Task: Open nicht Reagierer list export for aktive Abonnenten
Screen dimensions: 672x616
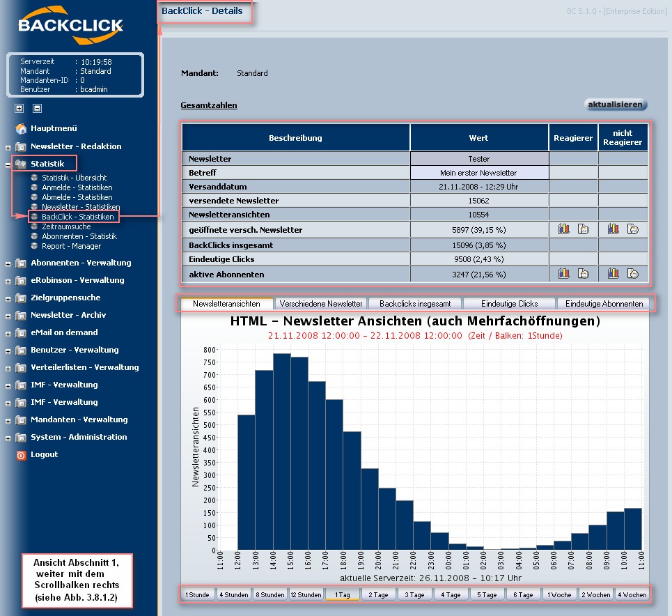Action: [x=633, y=273]
